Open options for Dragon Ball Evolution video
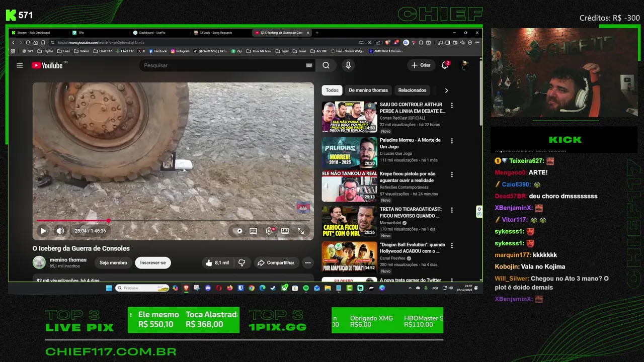This screenshot has height=362, width=644. click(452, 245)
